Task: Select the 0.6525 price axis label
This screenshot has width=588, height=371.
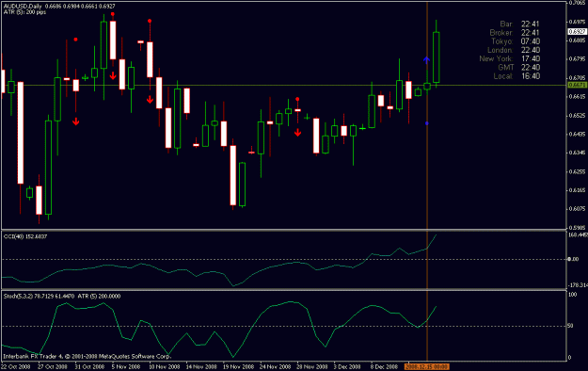Action: [x=578, y=115]
